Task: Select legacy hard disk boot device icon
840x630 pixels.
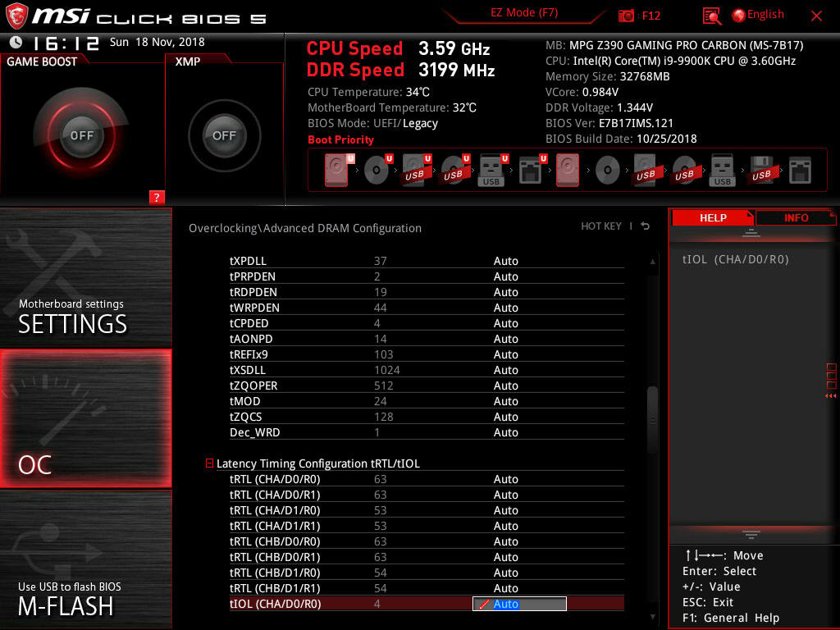Action: pos(568,170)
